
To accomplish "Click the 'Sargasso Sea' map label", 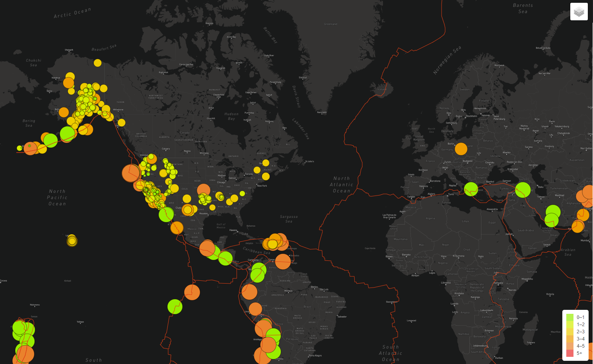I will pos(289,219).
